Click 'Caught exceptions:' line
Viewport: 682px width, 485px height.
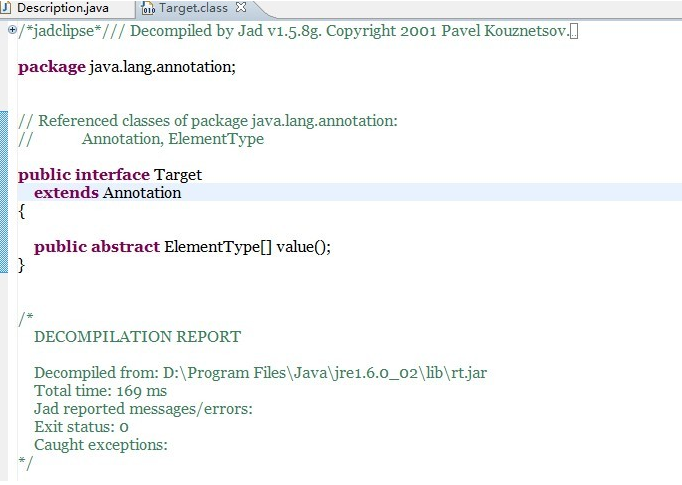(101, 445)
